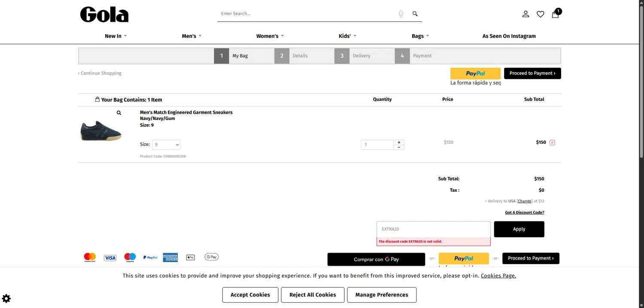Screen dimensions: 644x308
Task: Click the top PayPal button
Action: coord(475,73)
